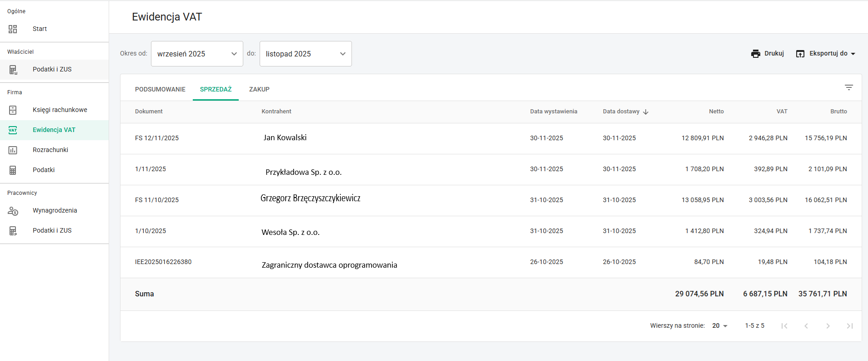Jump to last page pagination icon
Image resolution: width=868 pixels, height=361 pixels.
pos(850,326)
